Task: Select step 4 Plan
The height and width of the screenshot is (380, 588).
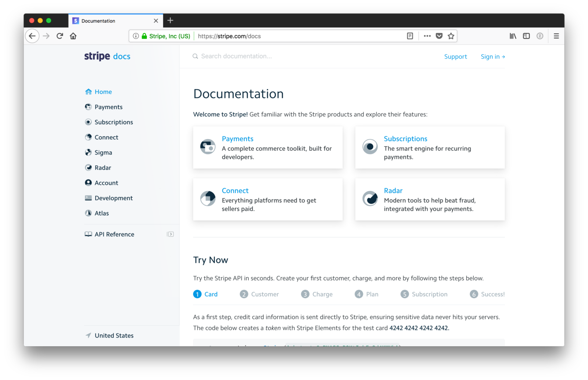Action: [x=367, y=294]
